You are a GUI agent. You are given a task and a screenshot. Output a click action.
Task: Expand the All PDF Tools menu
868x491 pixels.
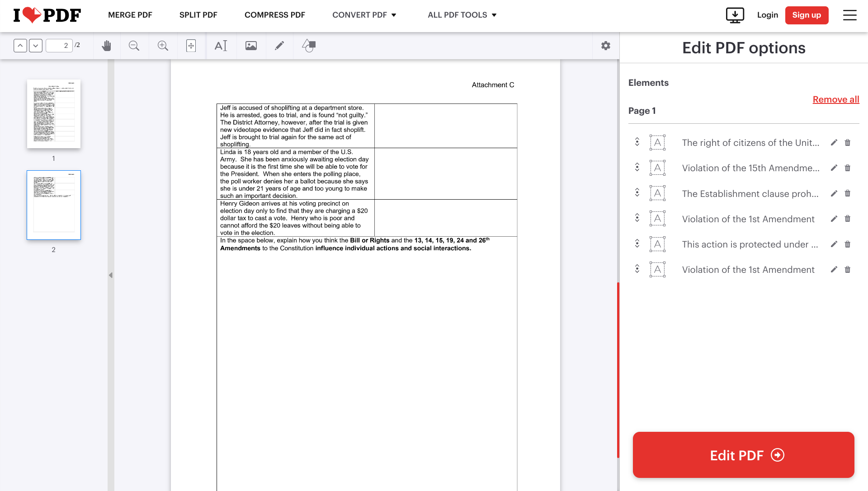(x=462, y=15)
